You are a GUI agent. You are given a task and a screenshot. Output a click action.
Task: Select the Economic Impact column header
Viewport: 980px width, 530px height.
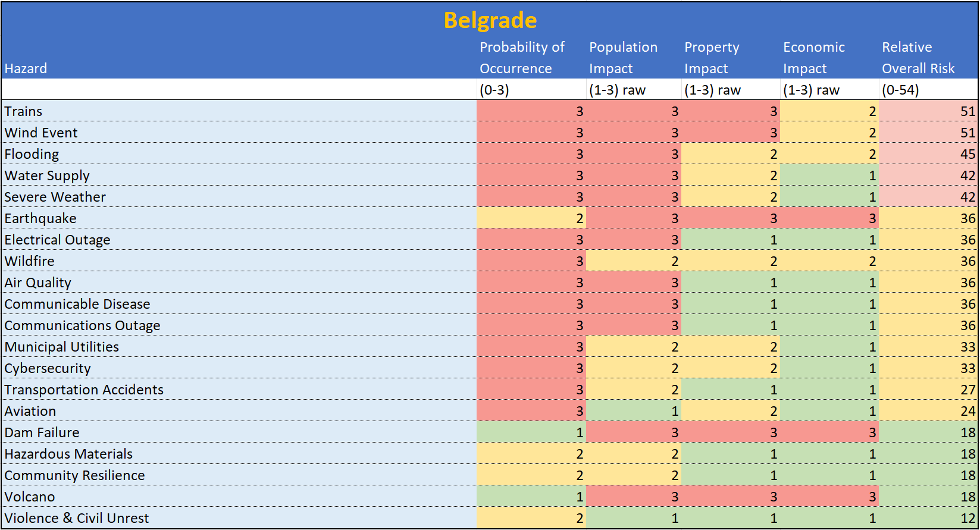click(813, 58)
